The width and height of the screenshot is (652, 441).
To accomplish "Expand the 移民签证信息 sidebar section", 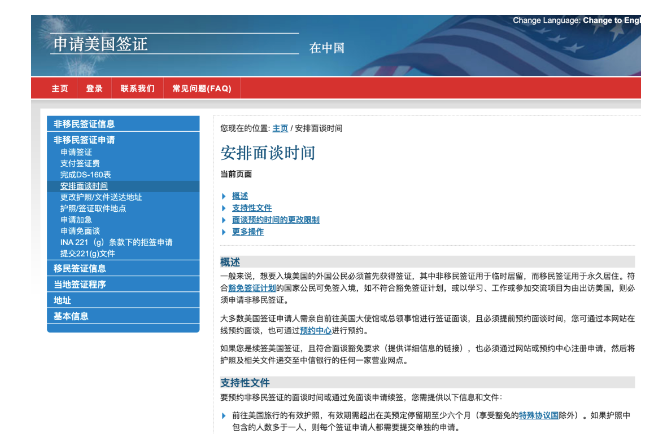I will coord(80,268).
